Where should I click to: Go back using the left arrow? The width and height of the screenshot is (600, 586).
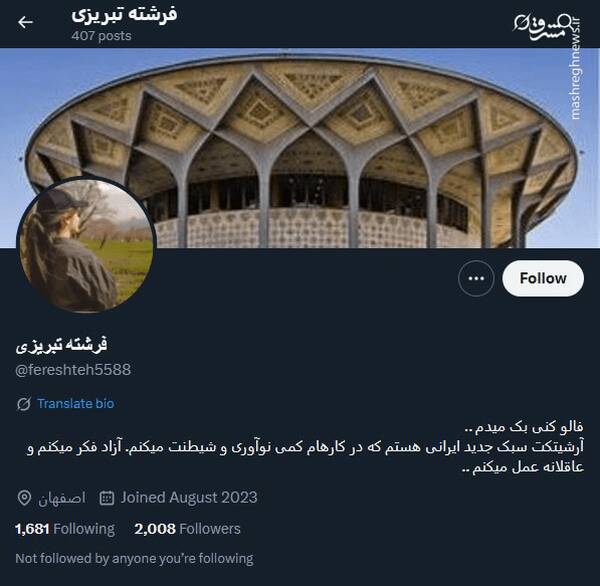25,22
